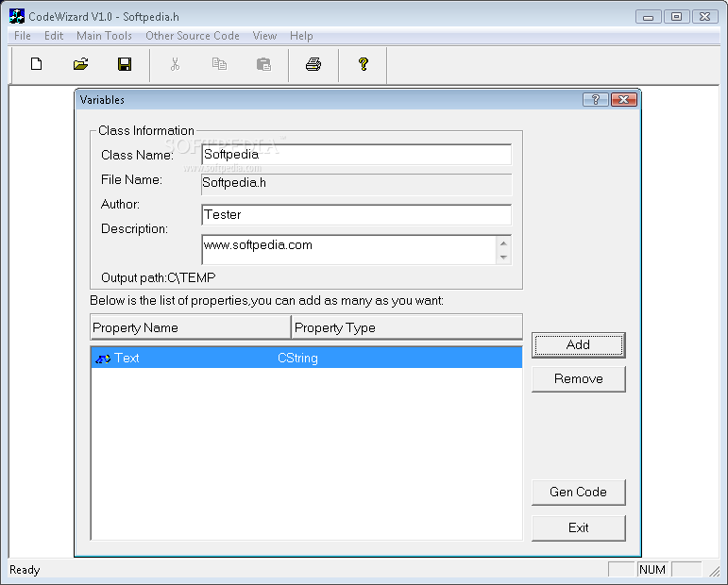Click the Paste clipboard toolbar icon
This screenshot has height=585, width=728.
coord(263,64)
